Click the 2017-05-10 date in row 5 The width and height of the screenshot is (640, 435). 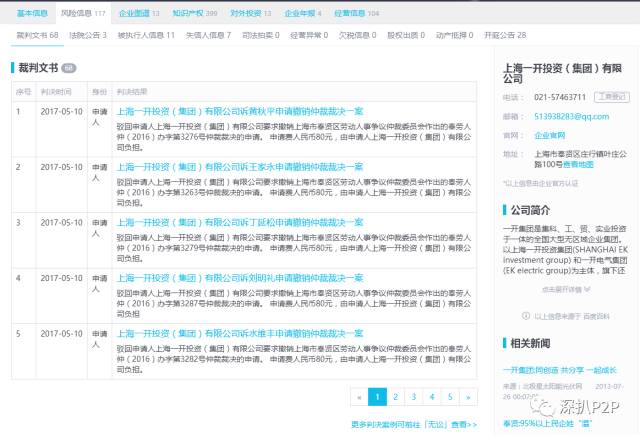(x=62, y=333)
